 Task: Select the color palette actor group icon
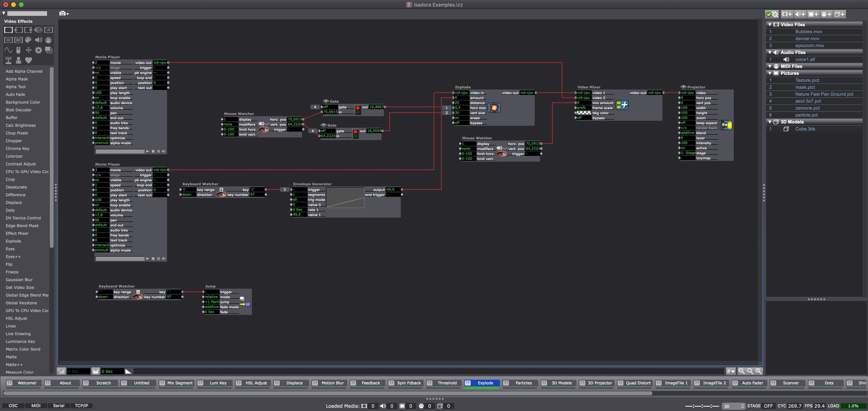pos(28,40)
